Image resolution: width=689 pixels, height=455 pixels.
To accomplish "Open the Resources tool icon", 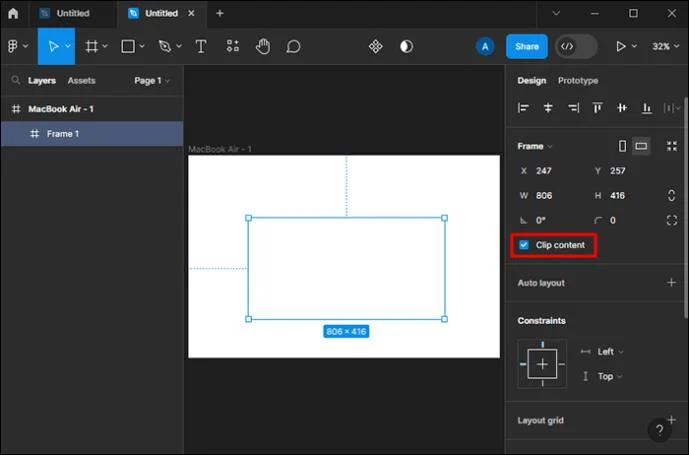I will [233, 46].
